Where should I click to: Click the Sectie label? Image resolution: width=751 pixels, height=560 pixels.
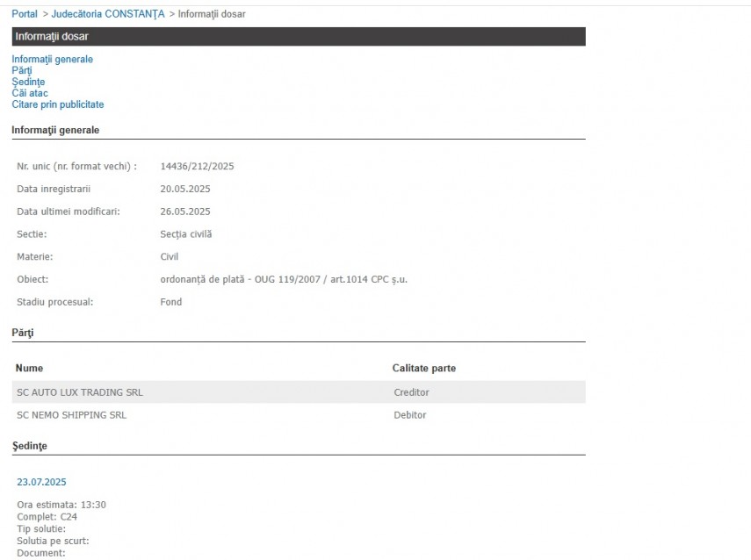coord(32,234)
